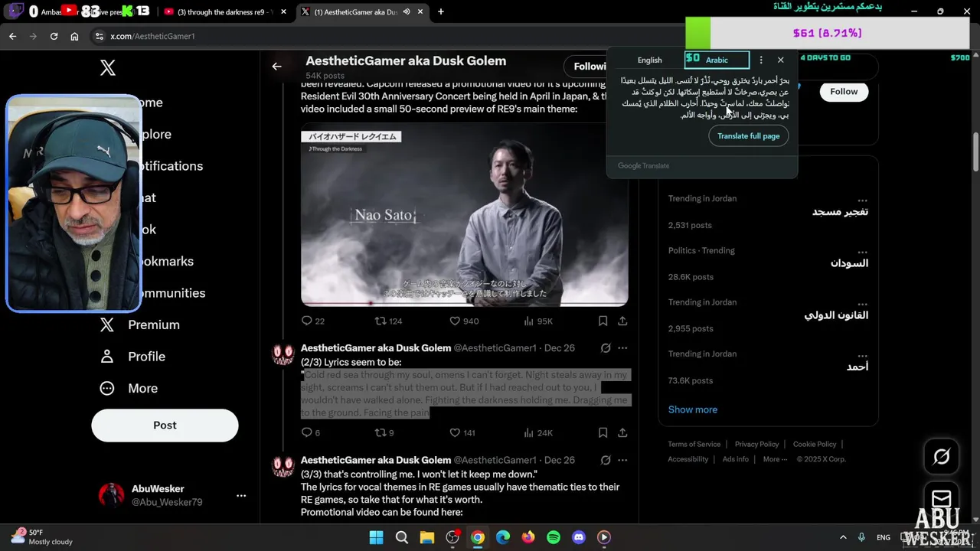Click the browser back arrow
This screenshot has width=980, height=551.
tap(12, 36)
